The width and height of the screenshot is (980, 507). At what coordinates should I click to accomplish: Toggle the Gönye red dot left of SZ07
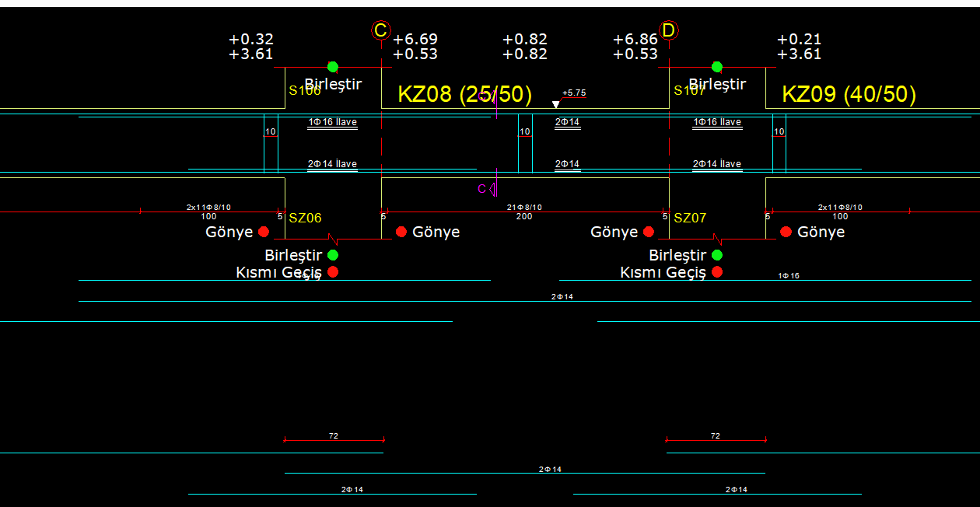tap(649, 232)
